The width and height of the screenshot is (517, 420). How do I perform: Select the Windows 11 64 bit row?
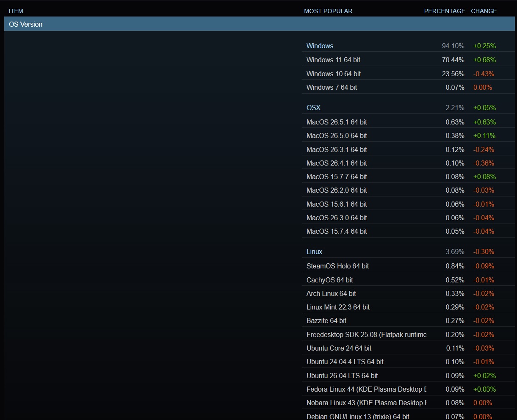[x=409, y=60]
